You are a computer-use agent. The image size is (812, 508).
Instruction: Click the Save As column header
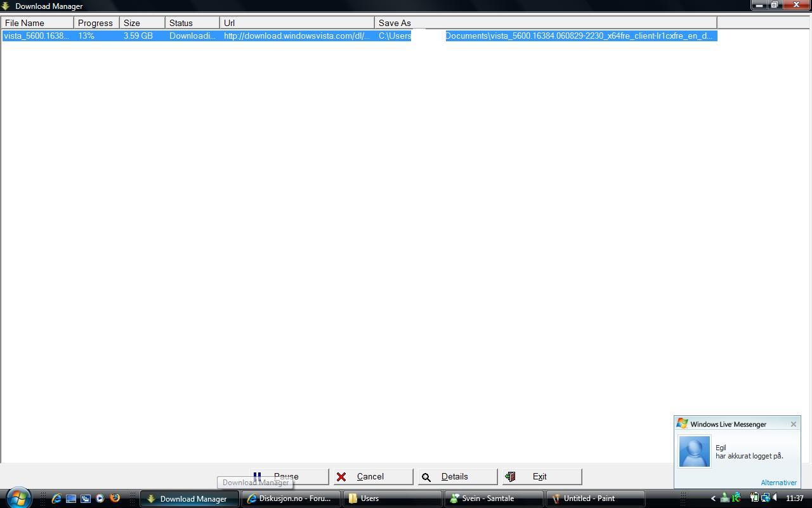pyautogui.click(x=546, y=23)
